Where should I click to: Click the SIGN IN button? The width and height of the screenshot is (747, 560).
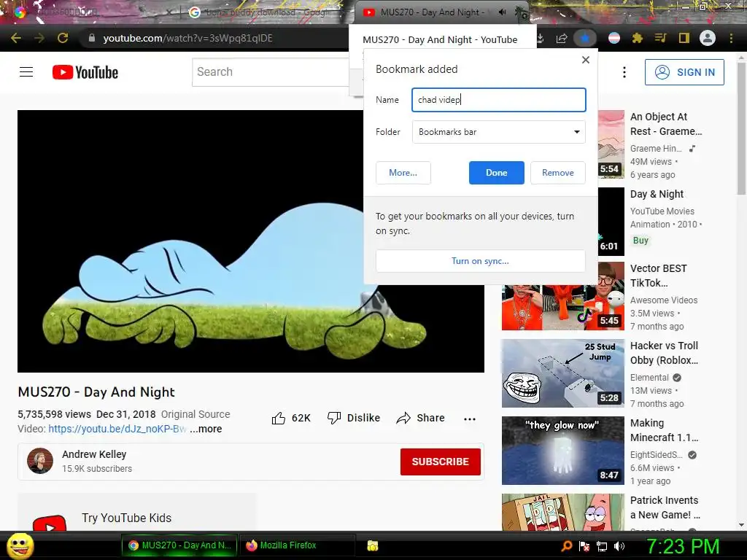(684, 72)
